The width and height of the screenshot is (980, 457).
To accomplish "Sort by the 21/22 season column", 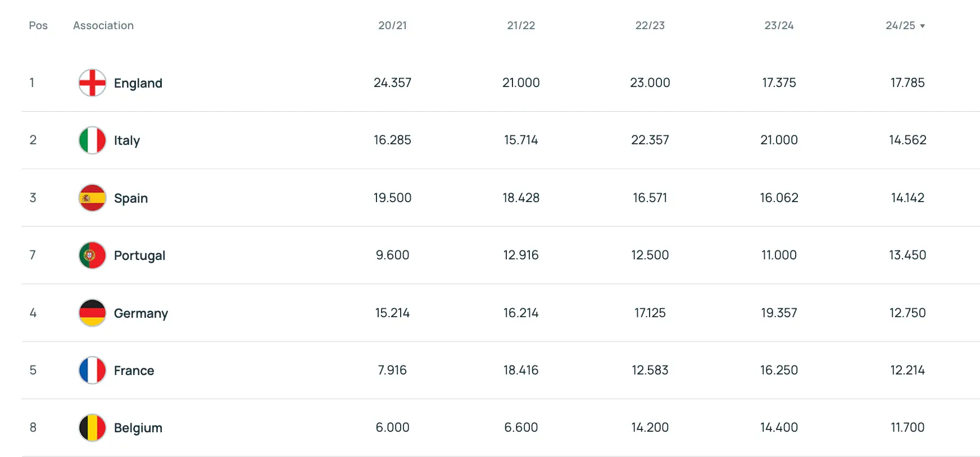I will [521, 26].
